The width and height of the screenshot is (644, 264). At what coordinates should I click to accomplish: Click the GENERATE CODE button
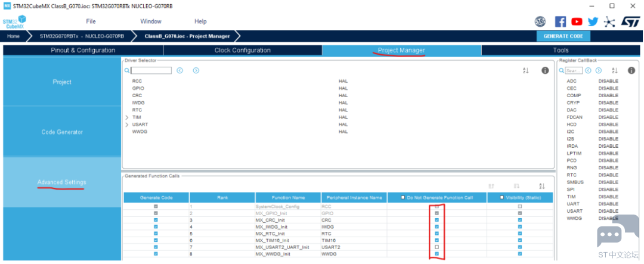click(x=563, y=36)
